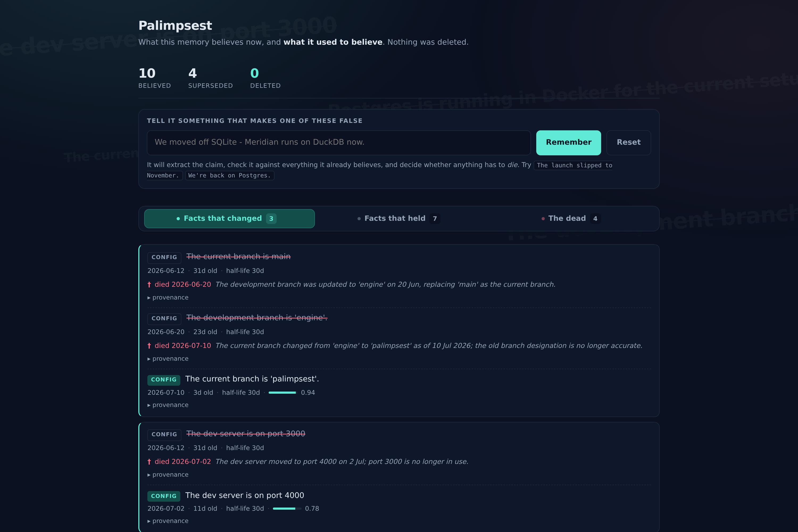
Task: Click the Reset button
Action: click(x=629, y=143)
